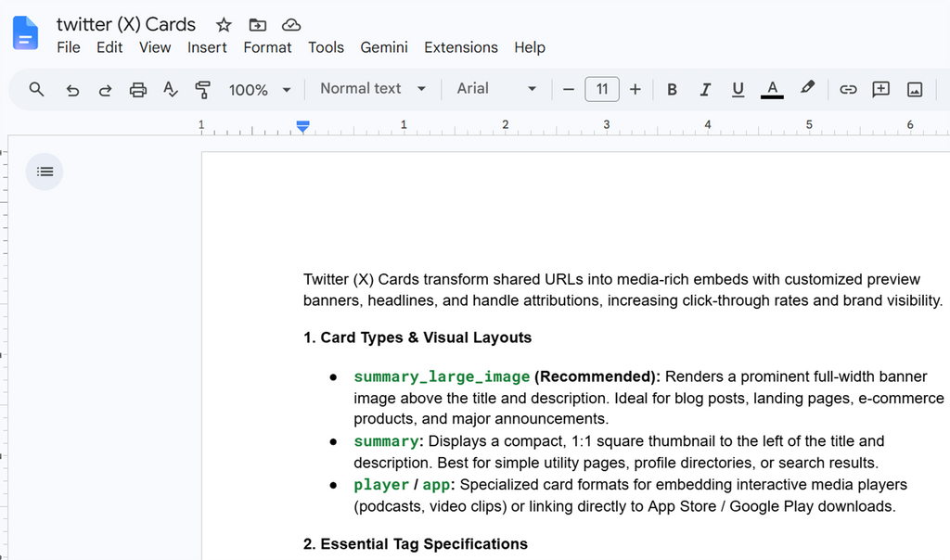The image size is (950, 560).
Task: Open the Extensions menu
Action: coord(461,47)
